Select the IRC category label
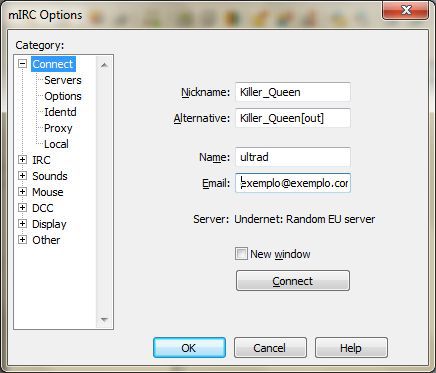 (41, 160)
